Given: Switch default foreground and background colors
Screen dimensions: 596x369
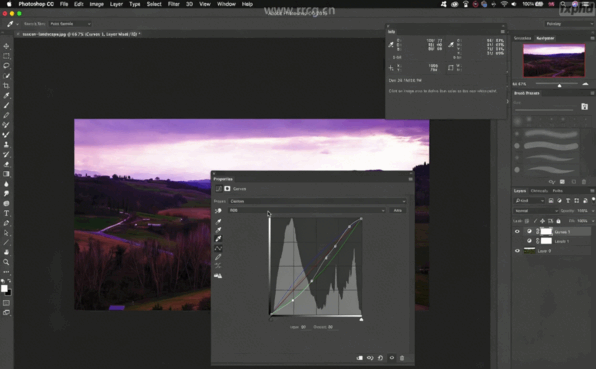Looking at the screenshot, I should tap(3, 281).
